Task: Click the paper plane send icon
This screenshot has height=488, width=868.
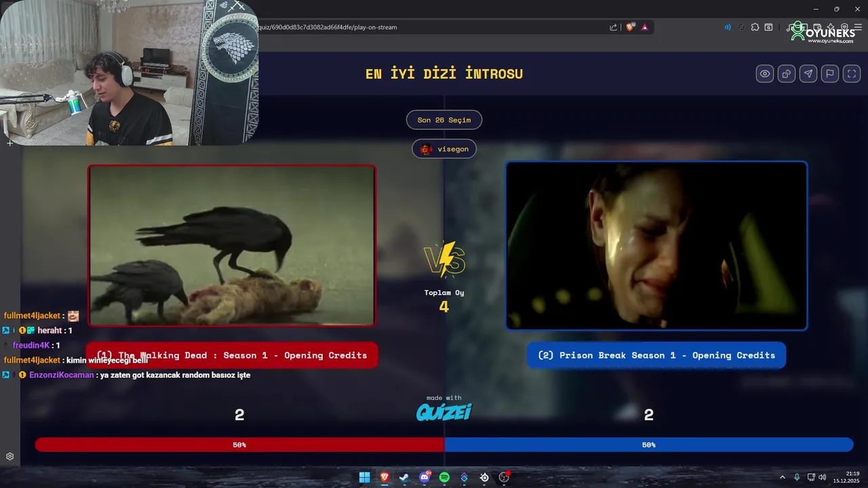Action: (x=808, y=74)
